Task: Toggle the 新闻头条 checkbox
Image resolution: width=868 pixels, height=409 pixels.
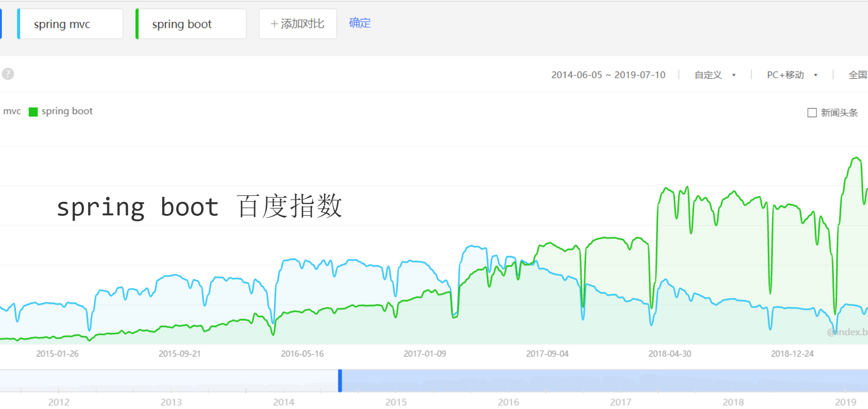Action: pos(812,113)
